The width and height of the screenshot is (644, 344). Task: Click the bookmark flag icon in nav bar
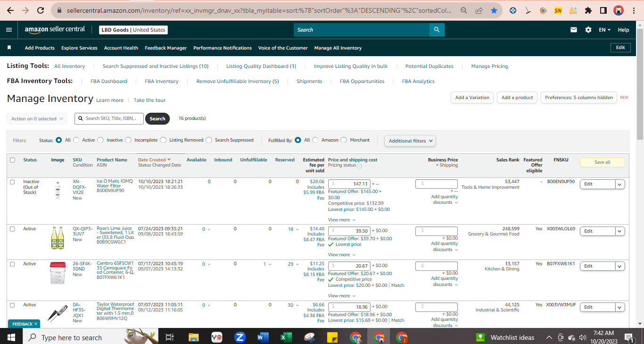tap(9, 48)
